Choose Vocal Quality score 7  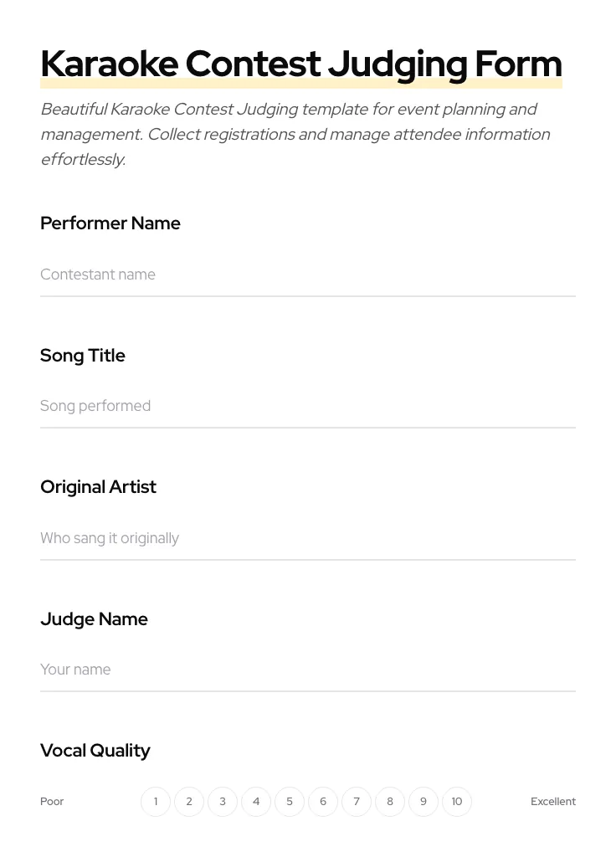tap(357, 802)
